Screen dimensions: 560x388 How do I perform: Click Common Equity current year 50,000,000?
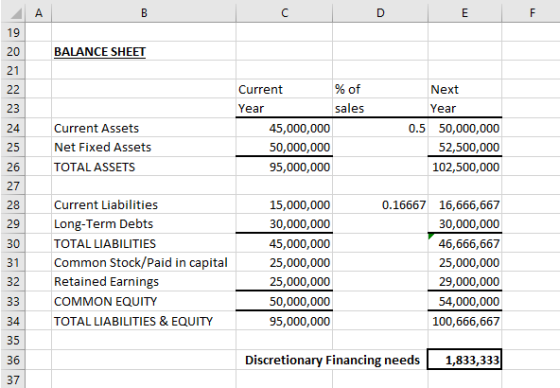point(284,301)
